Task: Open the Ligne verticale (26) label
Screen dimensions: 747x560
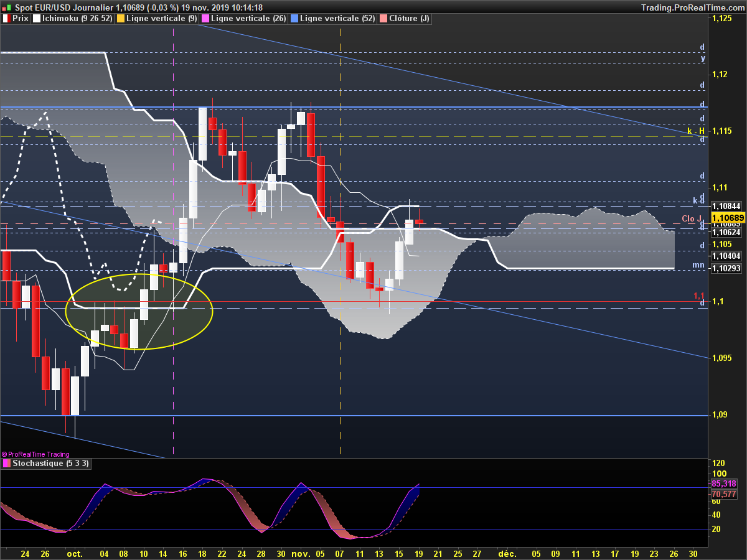Action: point(249,19)
